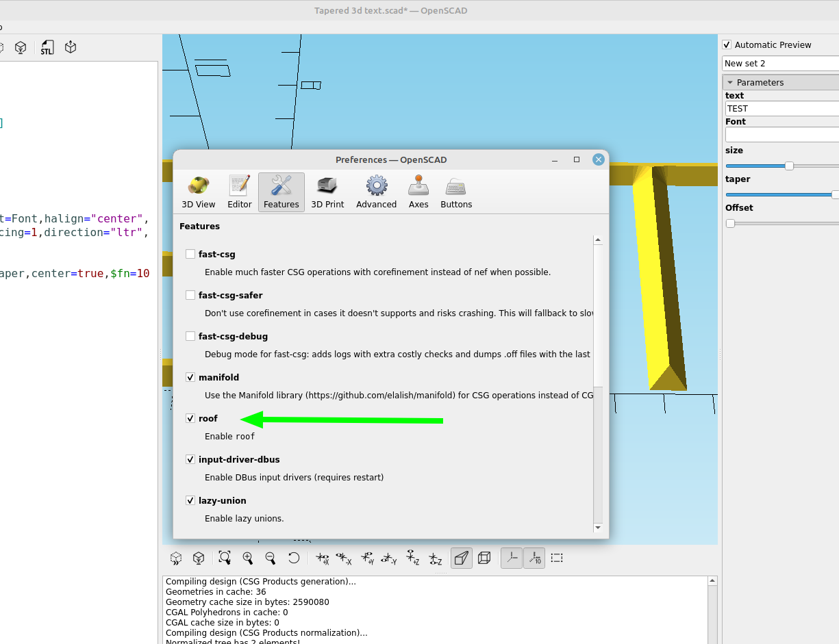Export the model as STL
Screen dimensions: 839x644
tap(47, 47)
